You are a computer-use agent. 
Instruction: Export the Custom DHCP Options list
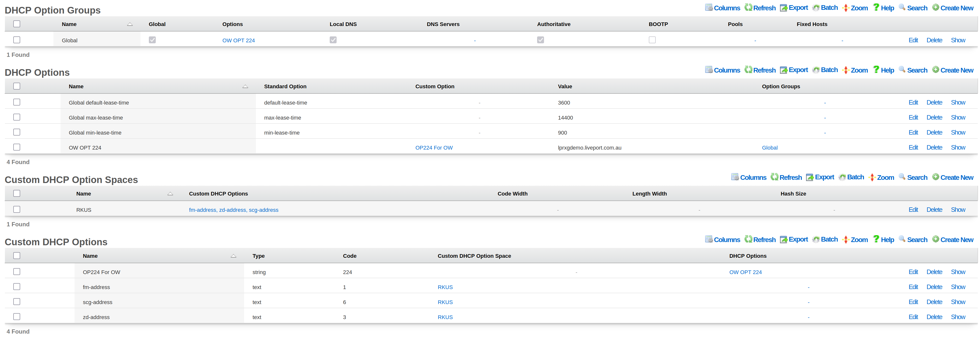(x=793, y=240)
